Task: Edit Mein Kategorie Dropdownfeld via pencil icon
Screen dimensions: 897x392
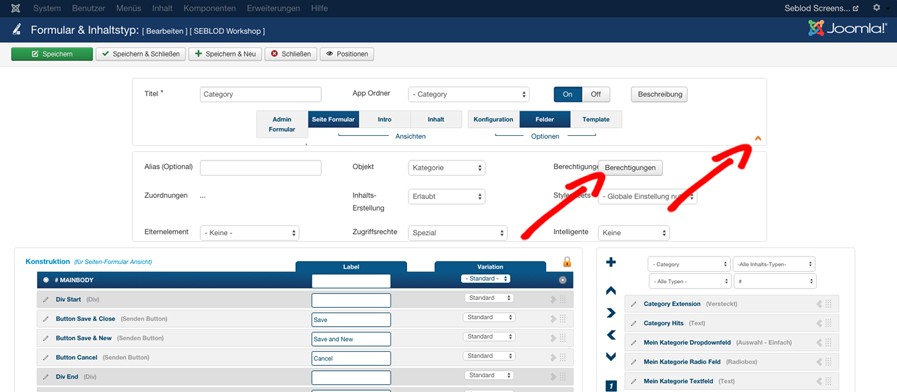Action: pyautogui.click(x=633, y=343)
